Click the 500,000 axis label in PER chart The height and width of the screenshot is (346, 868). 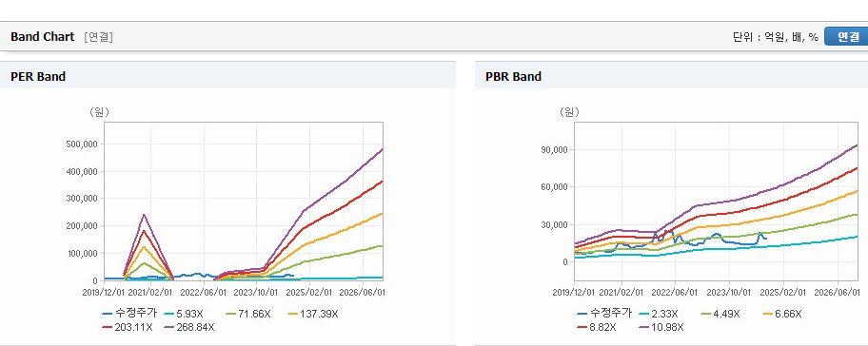82,144
